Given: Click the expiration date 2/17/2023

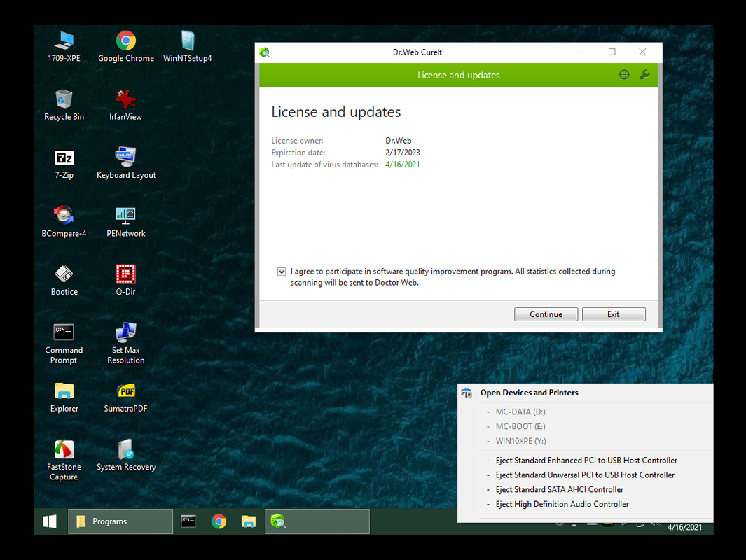Looking at the screenshot, I should point(403,153).
